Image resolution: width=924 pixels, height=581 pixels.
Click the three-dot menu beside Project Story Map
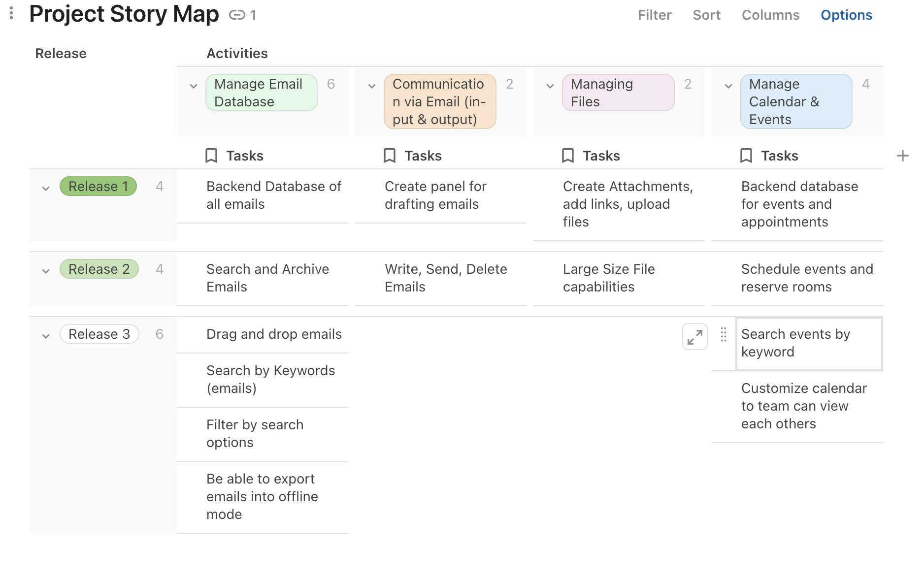[11, 13]
